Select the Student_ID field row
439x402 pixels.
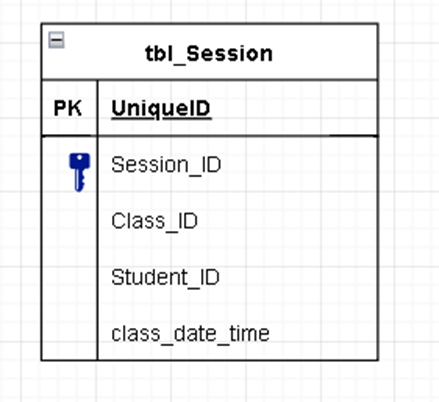click(x=238, y=277)
